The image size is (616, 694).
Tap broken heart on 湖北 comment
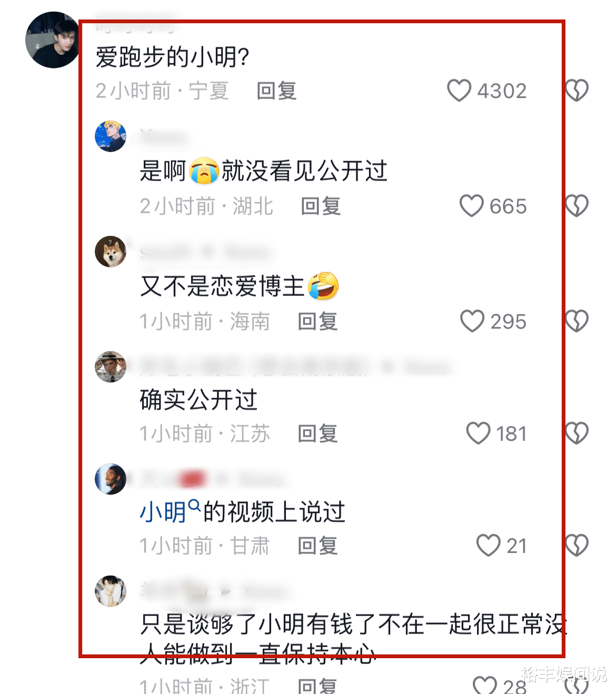coord(577,206)
